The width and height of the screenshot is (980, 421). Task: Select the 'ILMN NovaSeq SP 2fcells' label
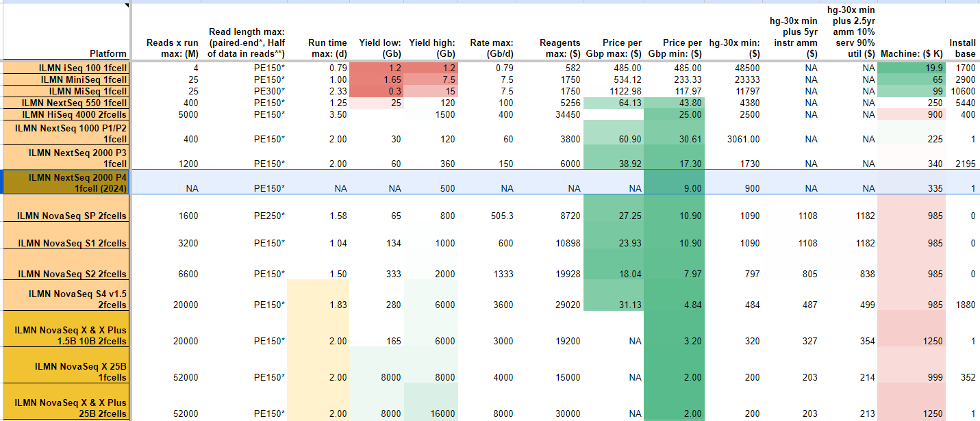coord(66,208)
